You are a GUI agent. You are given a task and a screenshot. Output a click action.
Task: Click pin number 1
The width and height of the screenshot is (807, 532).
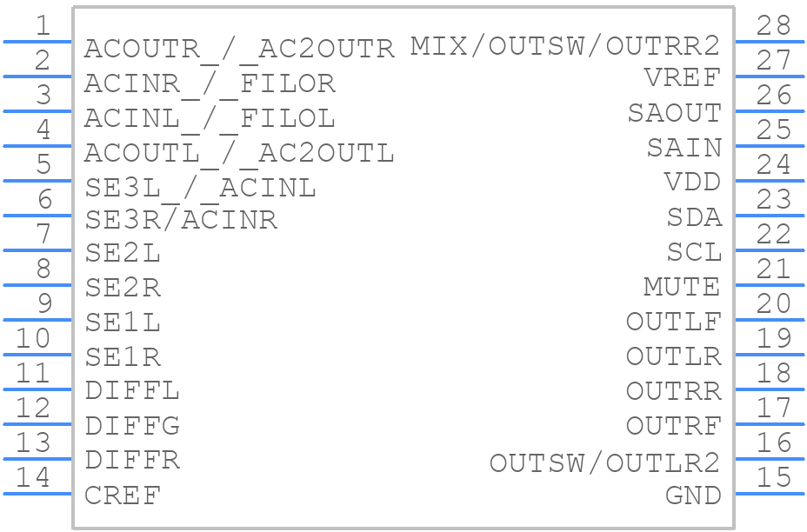[x=43, y=26]
